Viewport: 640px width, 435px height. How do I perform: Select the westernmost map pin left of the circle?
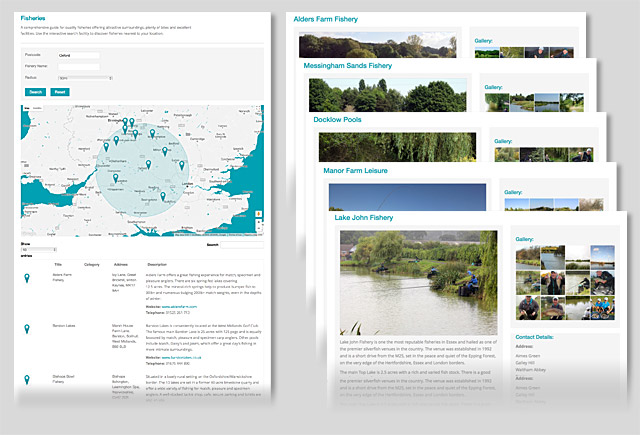point(106,146)
